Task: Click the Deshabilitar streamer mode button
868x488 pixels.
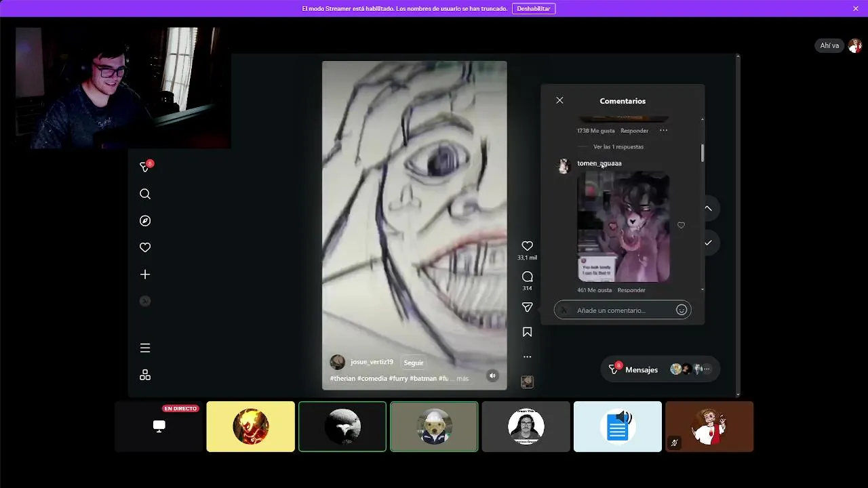Action: (534, 9)
